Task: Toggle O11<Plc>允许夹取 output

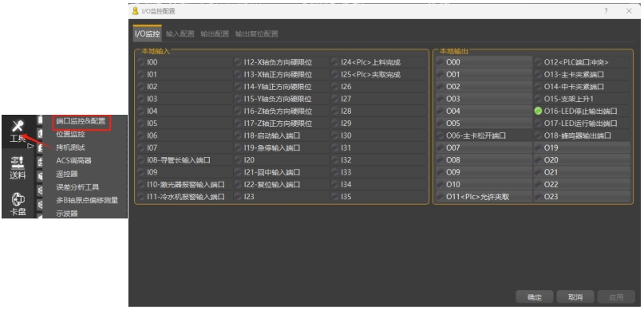Action: [x=484, y=197]
